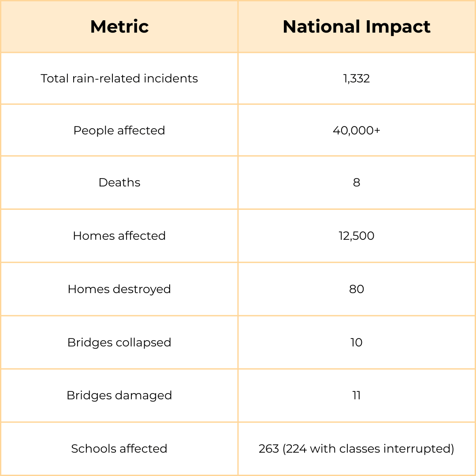Select the value 11 for Bridges damaged

point(356,395)
